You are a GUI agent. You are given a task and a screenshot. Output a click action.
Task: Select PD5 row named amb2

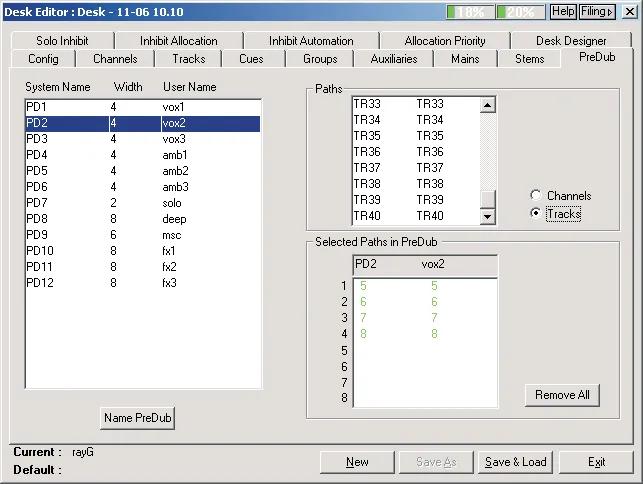[143, 171]
